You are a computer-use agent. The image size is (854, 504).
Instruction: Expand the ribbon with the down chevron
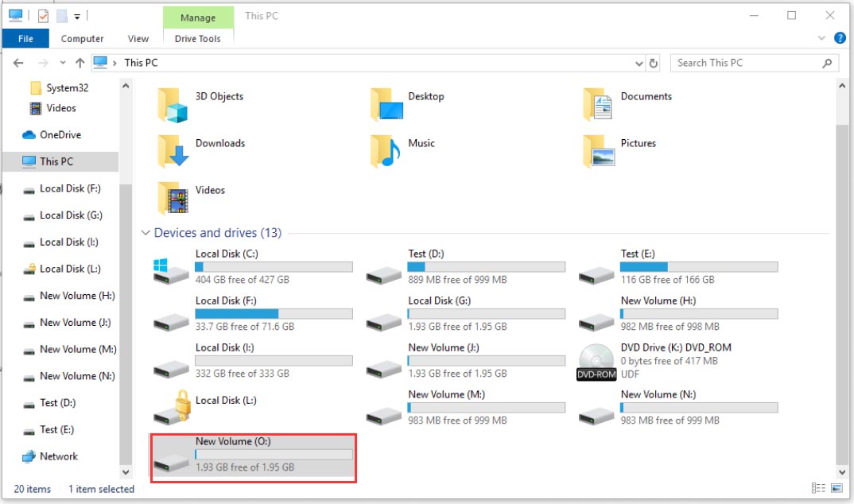[x=821, y=37]
